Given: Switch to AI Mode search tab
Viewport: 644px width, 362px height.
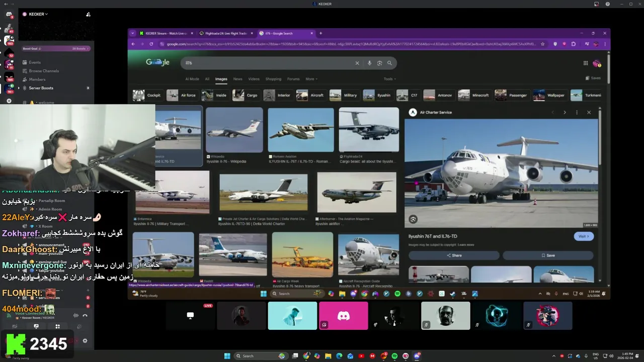Looking at the screenshot, I should pos(192,79).
